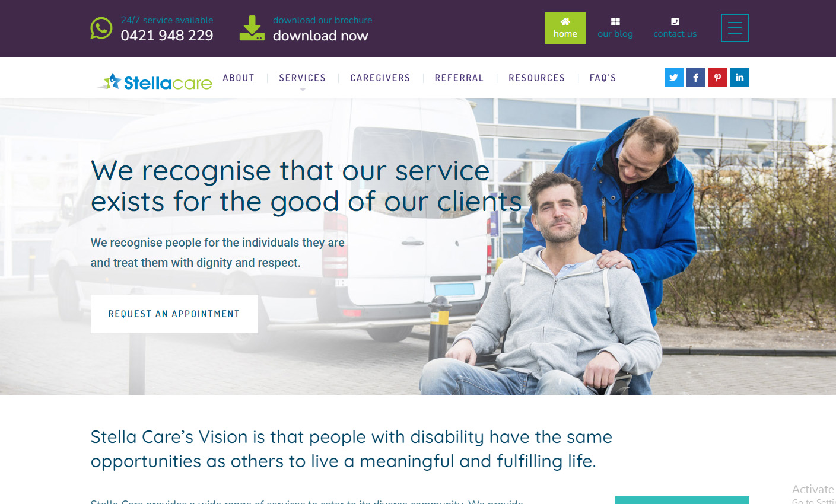836x504 pixels.
Task: Open the Twitter social icon
Action: point(674,78)
